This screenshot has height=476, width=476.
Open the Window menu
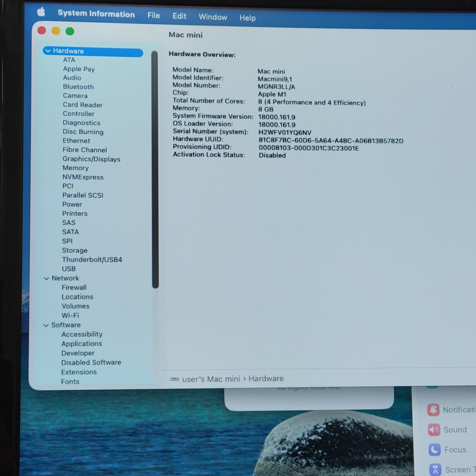pyautogui.click(x=213, y=17)
